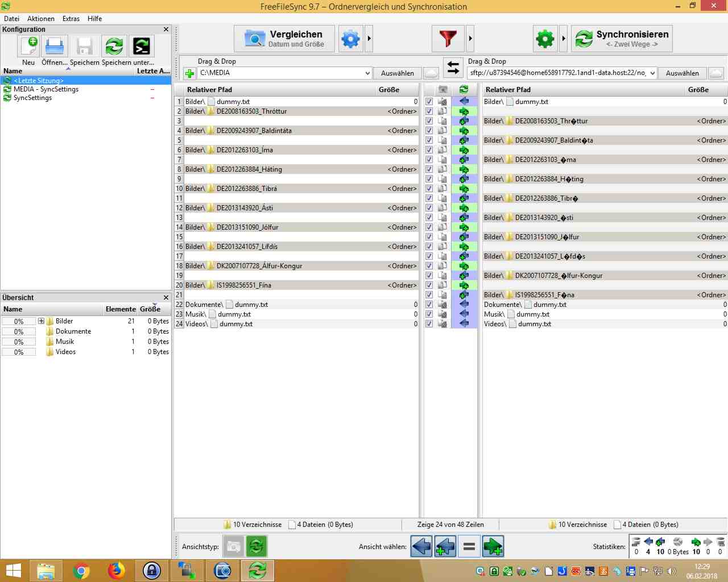Click Speichern unter sync icon
728x582 pixels.
click(114, 46)
